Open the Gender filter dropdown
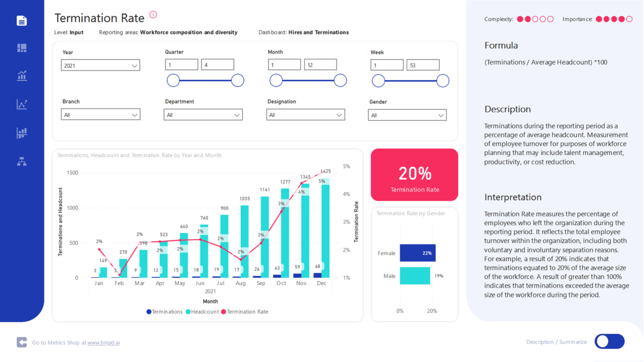644x362 pixels. [407, 115]
